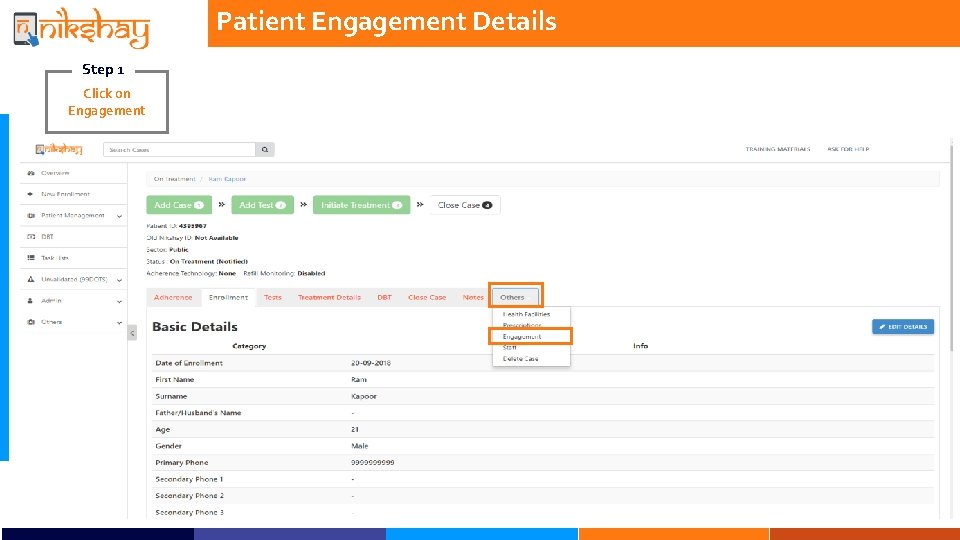Viewport: 960px width, 540px height.
Task: Click the DBT sidebar icon
Action: point(31,236)
